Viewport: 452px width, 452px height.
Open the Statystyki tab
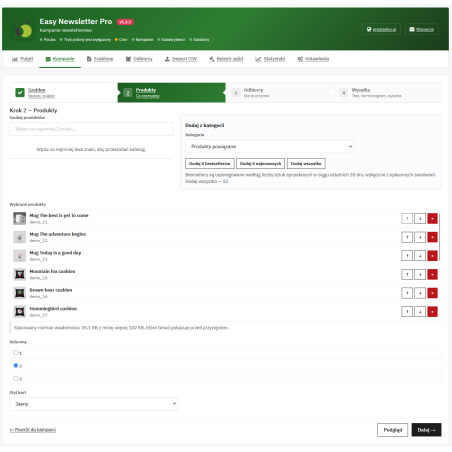(270, 59)
